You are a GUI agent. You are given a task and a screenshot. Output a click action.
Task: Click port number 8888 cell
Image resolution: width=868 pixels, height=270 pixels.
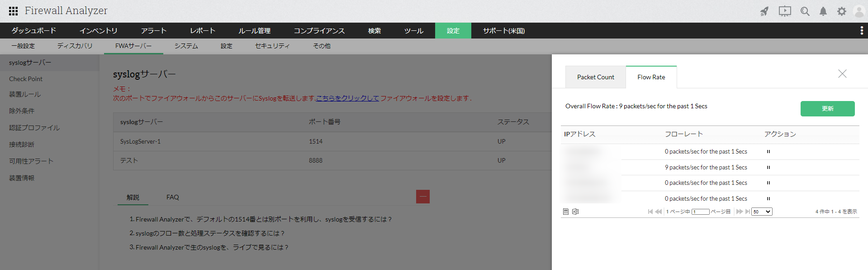pos(316,160)
